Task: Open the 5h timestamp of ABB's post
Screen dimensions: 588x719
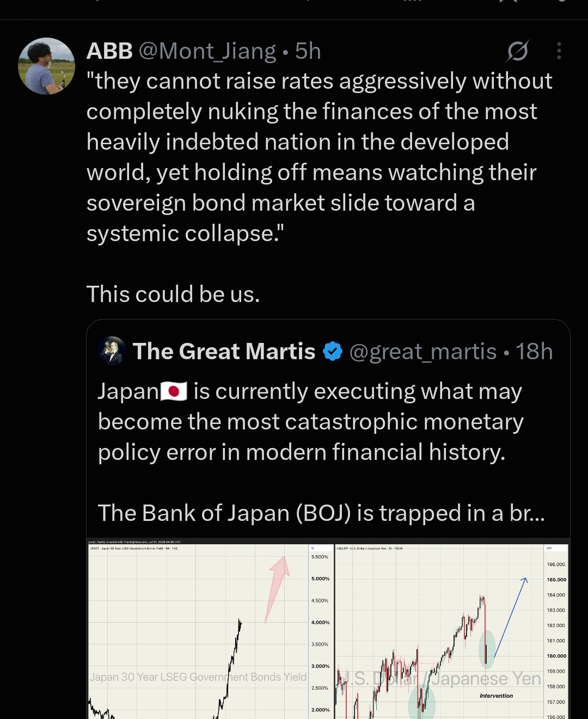Action: [x=308, y=51]
